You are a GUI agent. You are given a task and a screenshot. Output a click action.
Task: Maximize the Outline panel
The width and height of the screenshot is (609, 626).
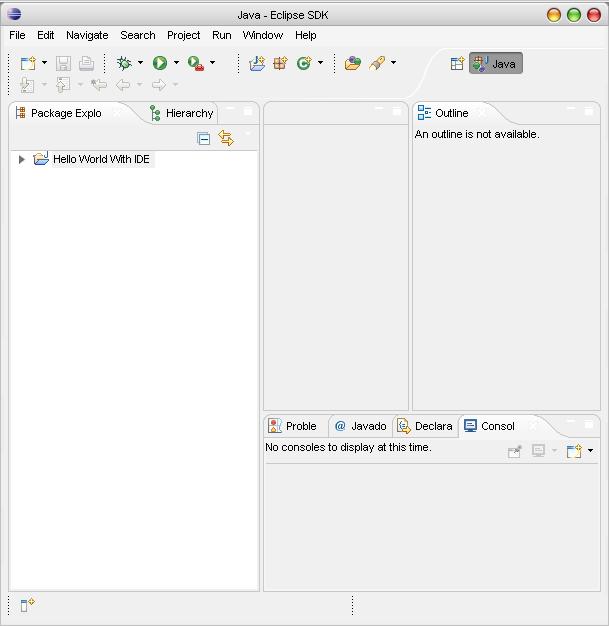(589, 111)
